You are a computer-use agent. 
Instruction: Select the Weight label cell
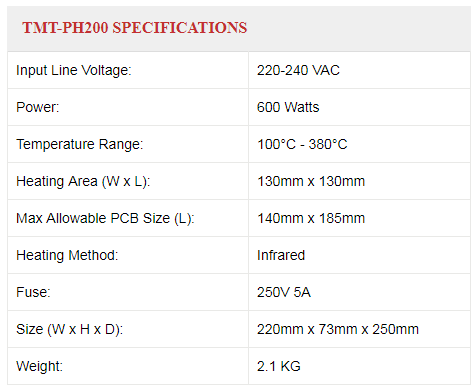128,366
